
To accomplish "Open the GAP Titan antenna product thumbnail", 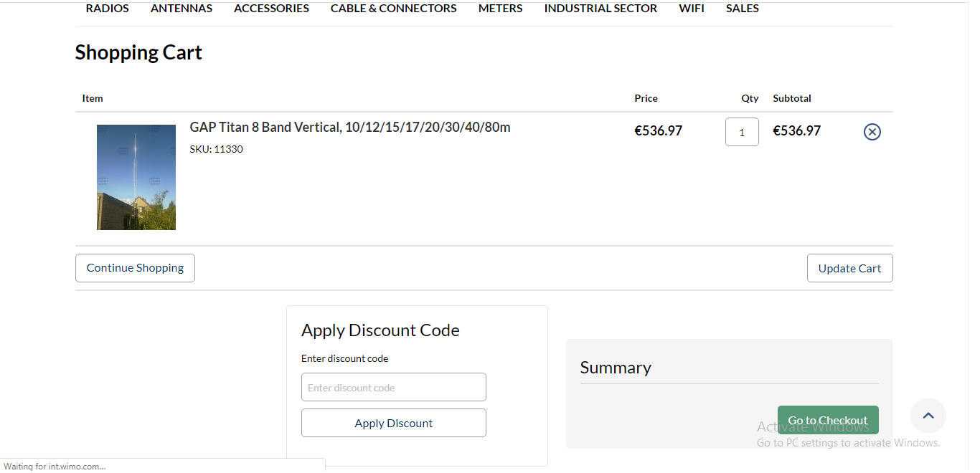I will [x=136, y=177].
